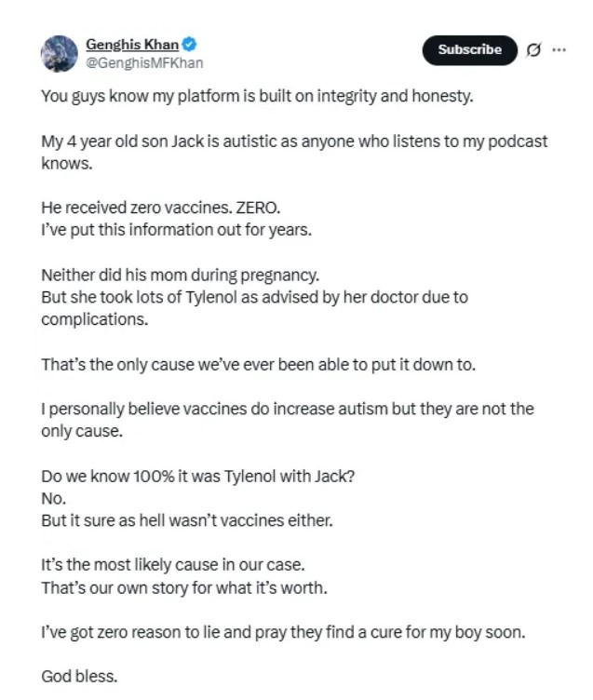
Task: Click 'I've put this information out for years'
Action: [x=176, y=230]
